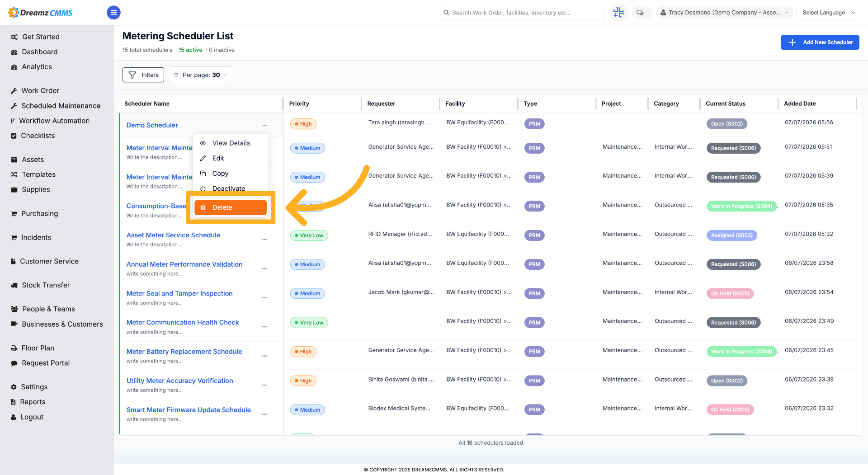Click the Supplies suitcase icon
The width and height of the screenshot is (868, 475).
[x=14, y=190]
